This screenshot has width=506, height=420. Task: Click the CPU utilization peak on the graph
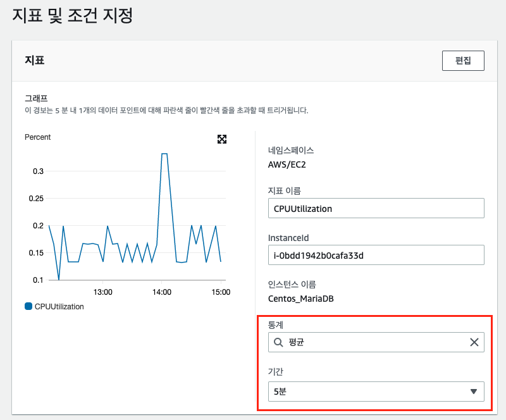click(164, 154)
